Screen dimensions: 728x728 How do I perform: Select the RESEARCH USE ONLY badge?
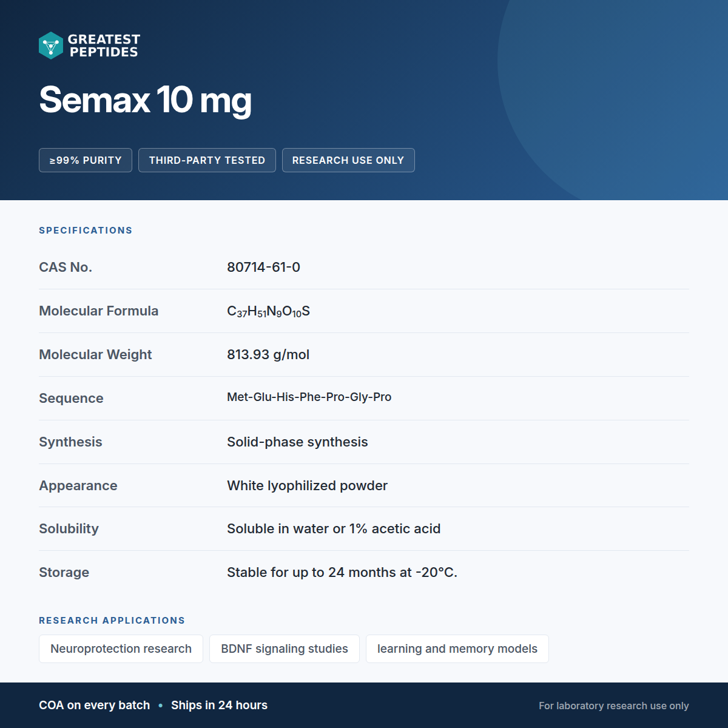348,160
